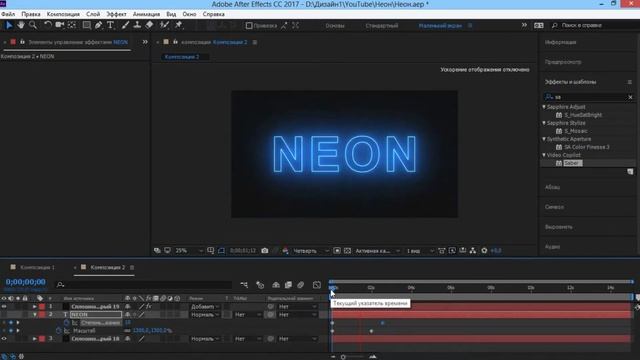Click the color channels icon in viewer
Screen dimensions: 640x360
285,251
